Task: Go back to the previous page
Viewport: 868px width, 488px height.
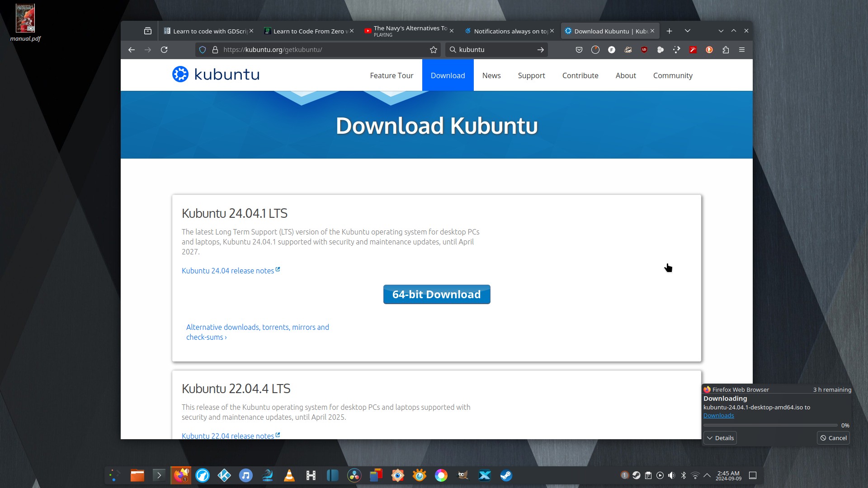Action: tap(132, 50)
